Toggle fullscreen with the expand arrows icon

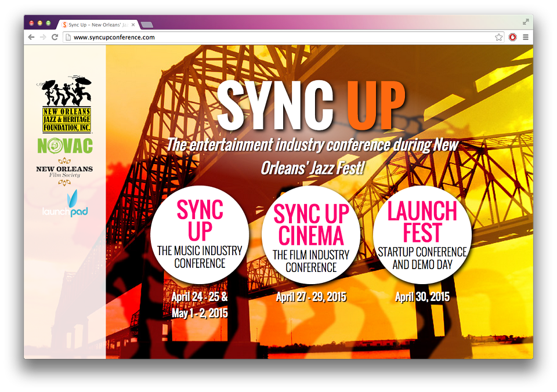pyautogui.click(x=526, y=22)
